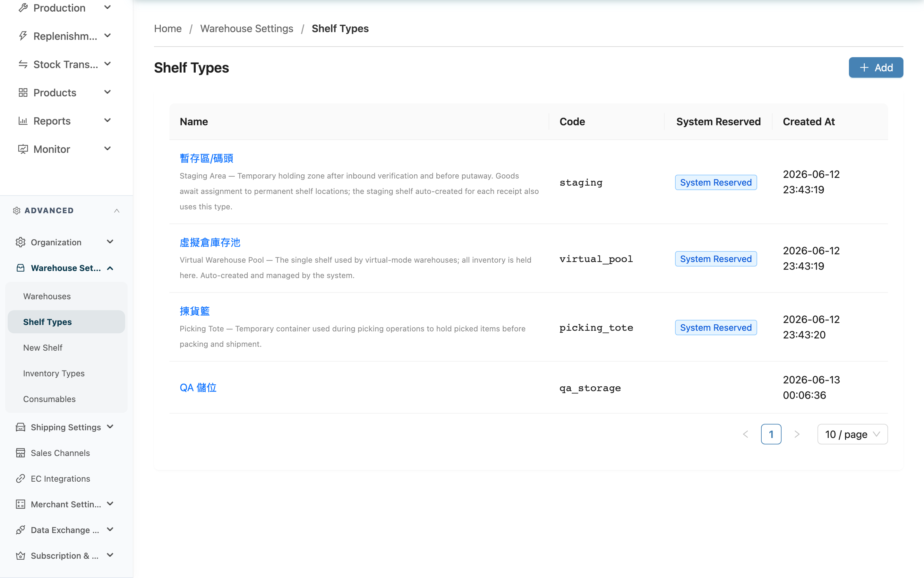Click the Merchant Settings icon

pyautogui.click(x=21, y=504)
